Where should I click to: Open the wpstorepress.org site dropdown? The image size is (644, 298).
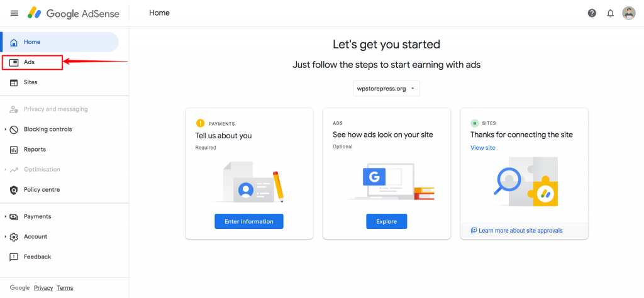387,89
